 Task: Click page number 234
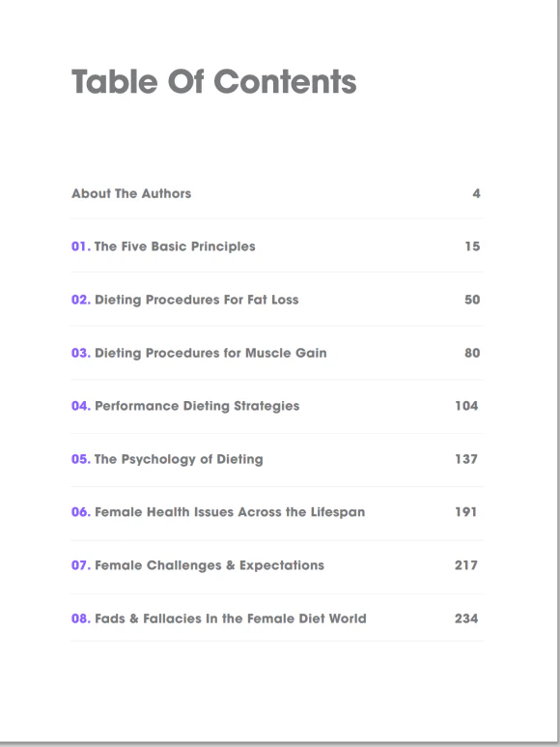tap(466, 618)
